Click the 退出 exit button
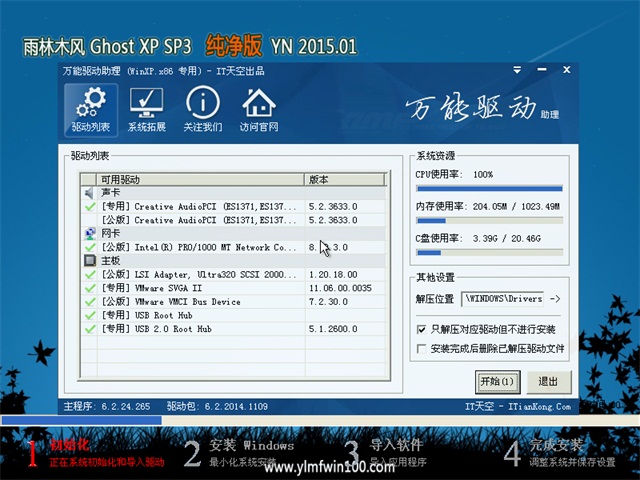 point(548,381)
